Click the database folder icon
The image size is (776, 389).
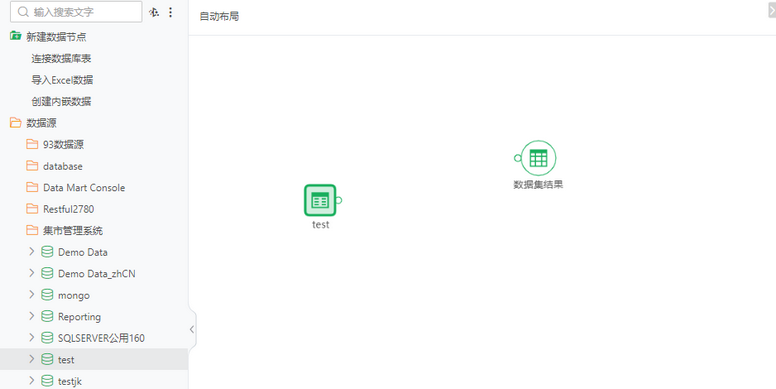tap(32, 165)
